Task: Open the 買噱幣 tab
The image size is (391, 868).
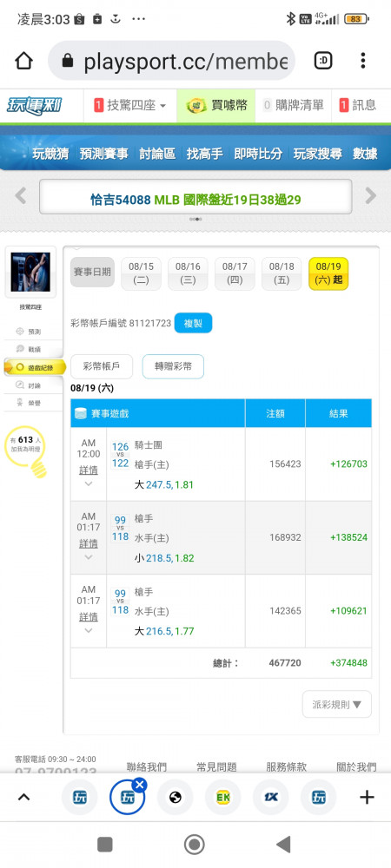Action: click(x=216, y=105)
